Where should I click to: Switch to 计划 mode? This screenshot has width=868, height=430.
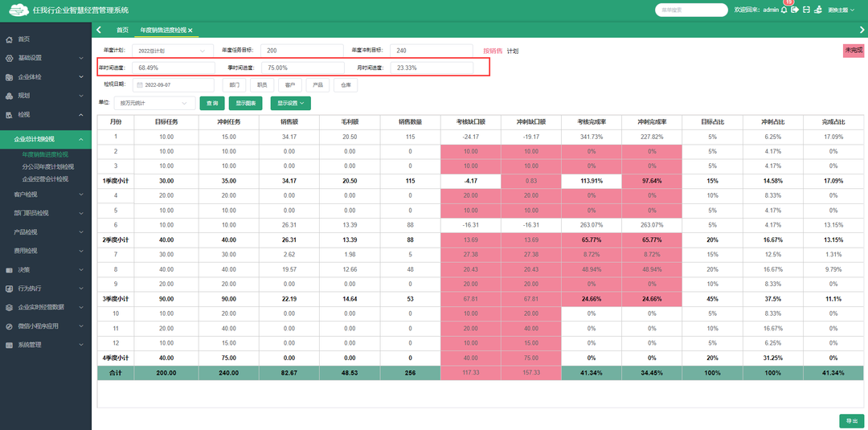(512, 51)
